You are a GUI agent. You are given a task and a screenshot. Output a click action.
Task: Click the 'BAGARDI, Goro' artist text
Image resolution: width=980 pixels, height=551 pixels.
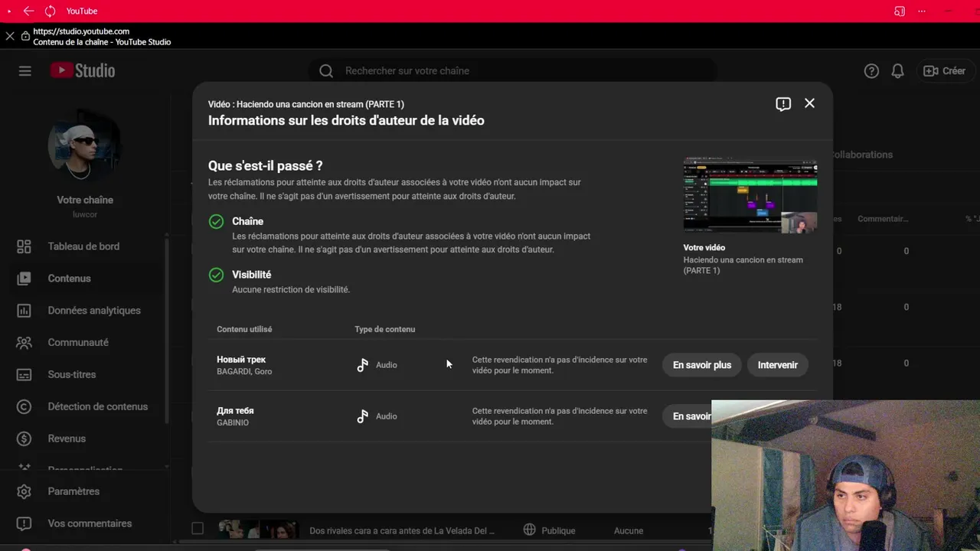pos(244,372)
